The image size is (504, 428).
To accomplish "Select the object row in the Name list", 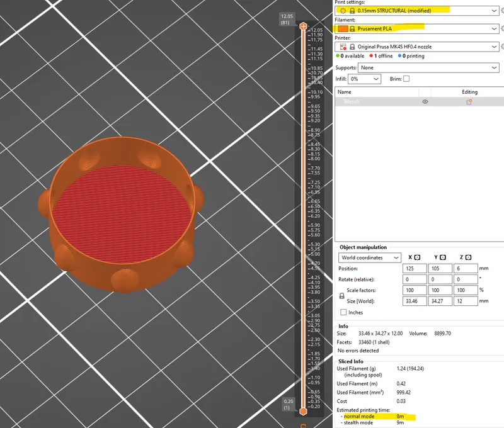I will [420, 102].
